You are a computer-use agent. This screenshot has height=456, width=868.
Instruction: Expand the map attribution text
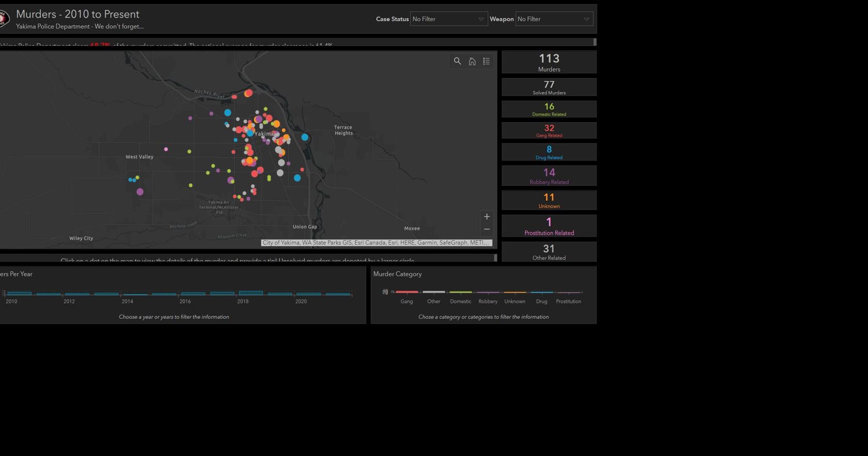tap(376, 243)
